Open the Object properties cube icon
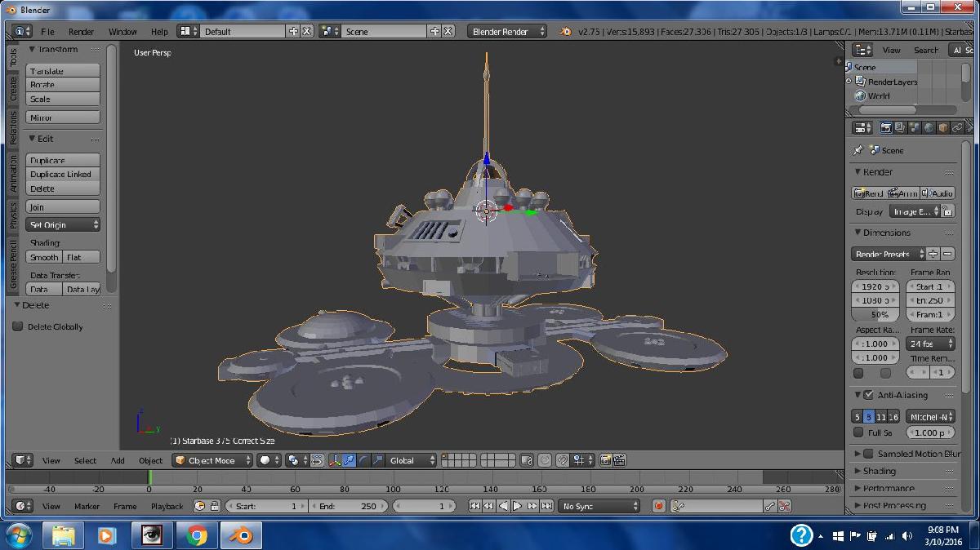 click(942, 128)
